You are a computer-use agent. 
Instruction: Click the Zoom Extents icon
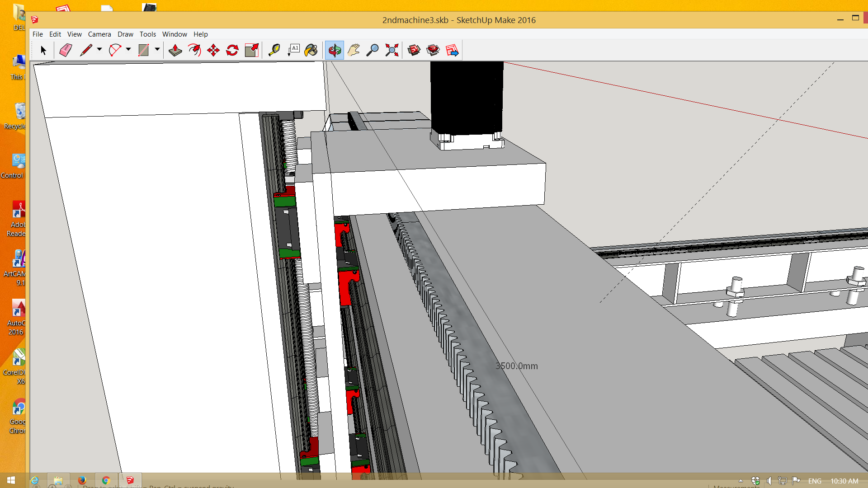(392, 50)
